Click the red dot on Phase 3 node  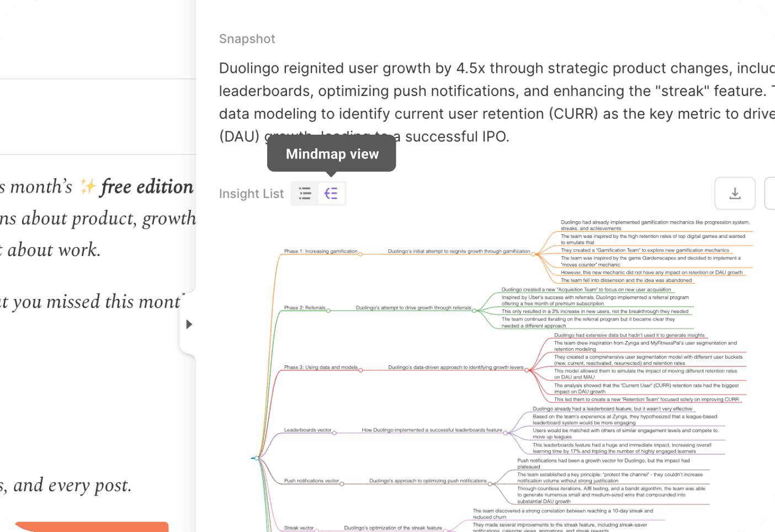pyautogui.click(x=362, y=370)
